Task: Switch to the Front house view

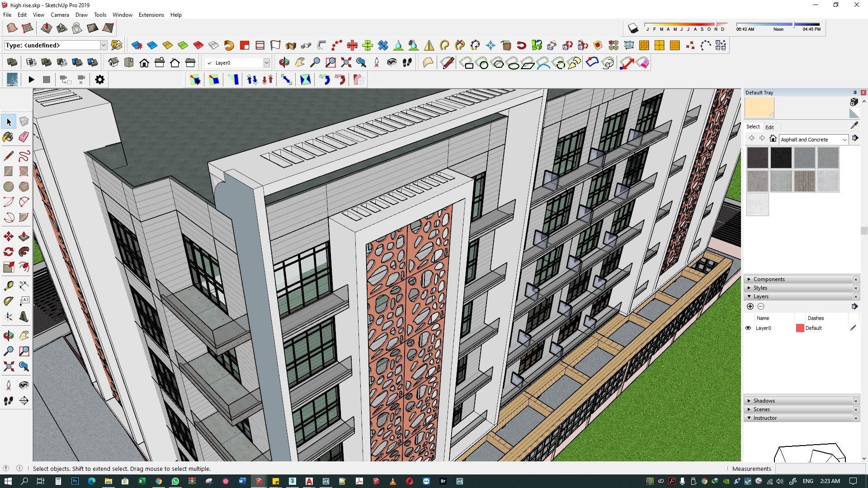Action: (x=144, y=62)
